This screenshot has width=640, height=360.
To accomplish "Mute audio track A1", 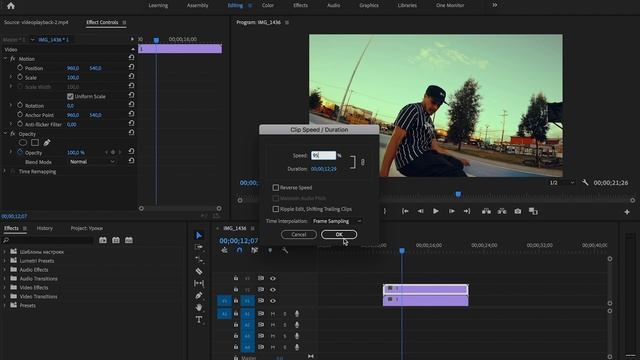I will click(273, 313).
